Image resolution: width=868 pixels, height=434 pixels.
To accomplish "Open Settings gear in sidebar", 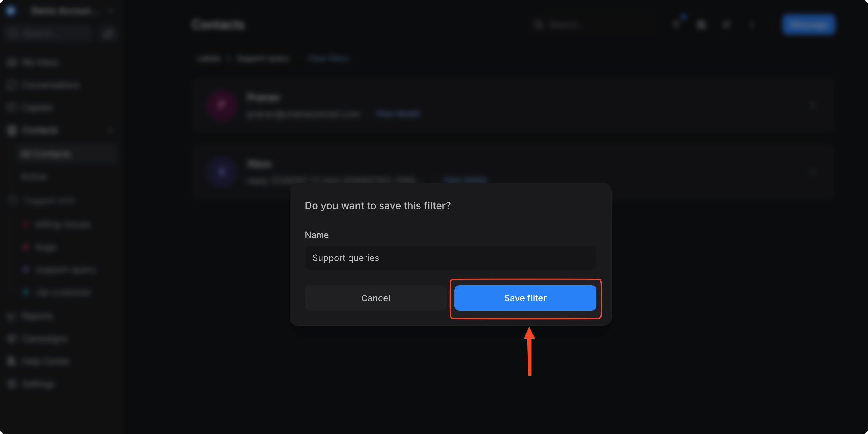I will (11, 384).
